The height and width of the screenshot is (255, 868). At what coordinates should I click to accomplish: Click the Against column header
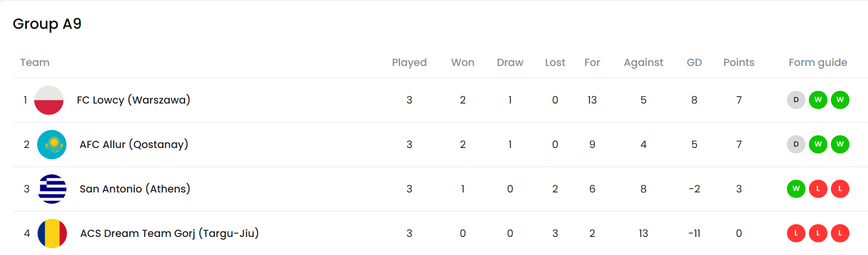pyautogui.click(x=643, y=63)
